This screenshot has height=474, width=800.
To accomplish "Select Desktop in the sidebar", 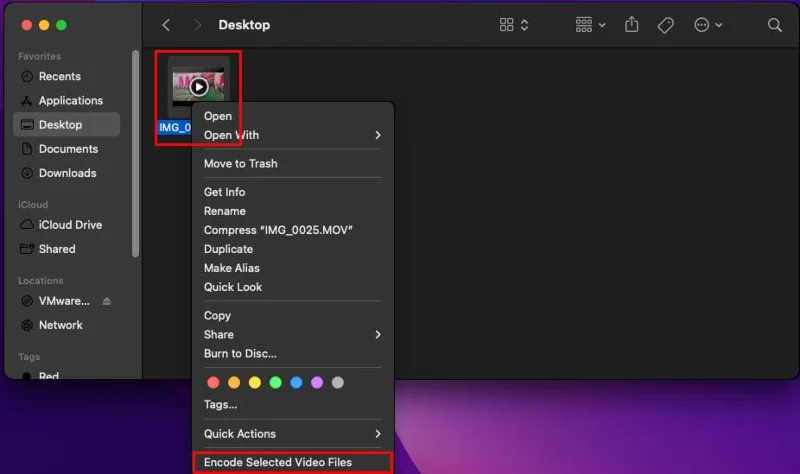I will click(x=66, y=124).
